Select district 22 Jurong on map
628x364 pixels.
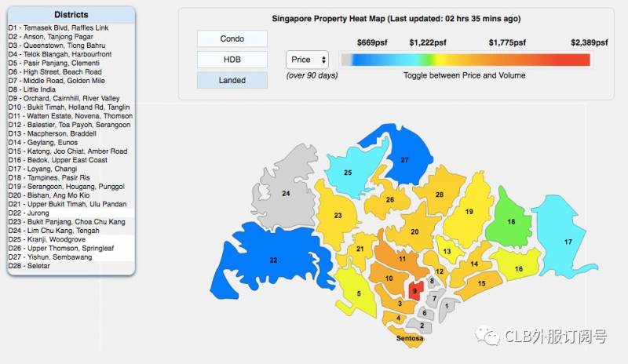pos(273,260)
